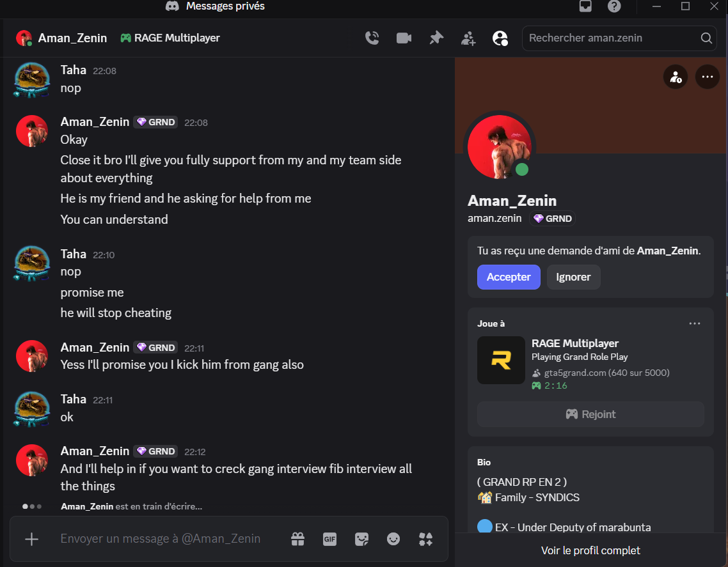Viewport: 728px width, 567px height.
Task: Click the search aman.zenin field
Action: click(619, 38)
